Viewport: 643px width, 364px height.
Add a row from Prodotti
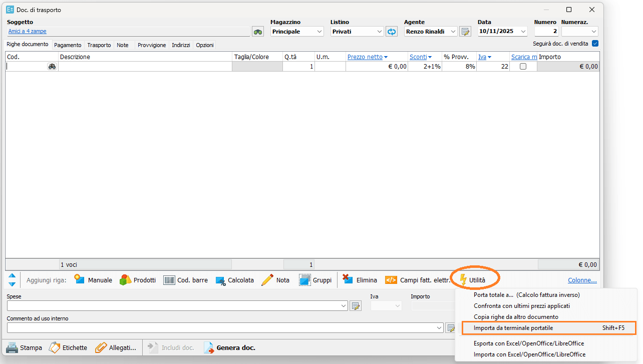click(138, 280)
